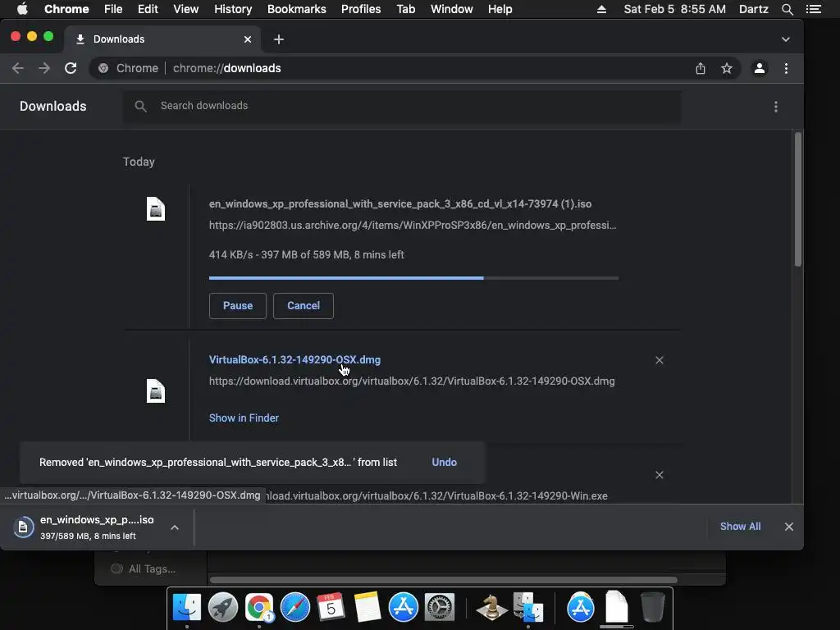Open App Store from the Dock
This screenshot has width=840, height=630.
pyautogui.click(x=404, y=607)
